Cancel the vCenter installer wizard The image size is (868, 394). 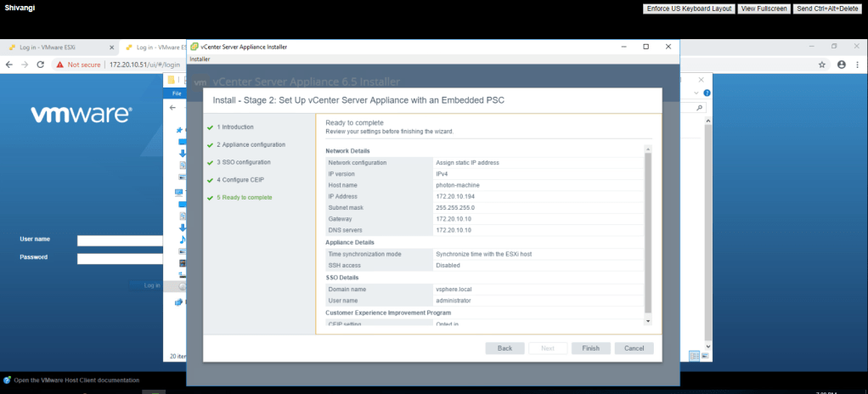pos(634,348)
